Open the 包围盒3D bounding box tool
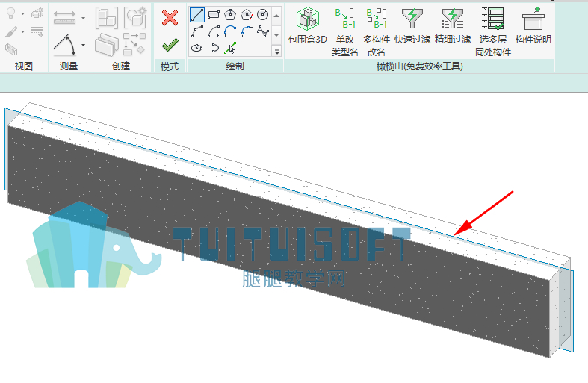588x383 pixels. point(308,25)
